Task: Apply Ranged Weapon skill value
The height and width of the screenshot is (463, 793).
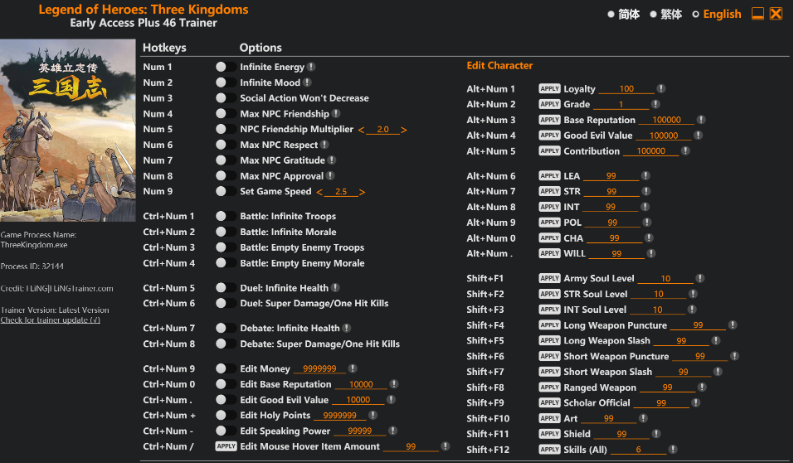Action: click(549, 387)
